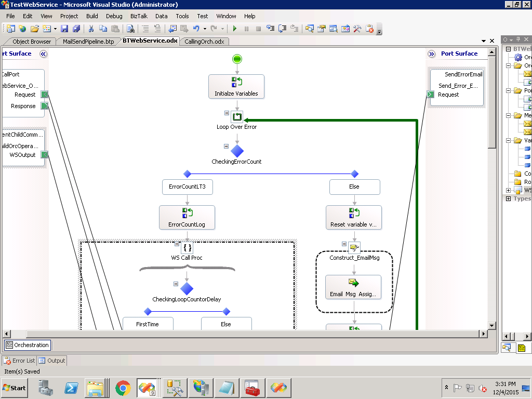Select the Email Msg Assig... message assignment shape
The width and height of the screenshot is (532, 399).
click(353, 287)
